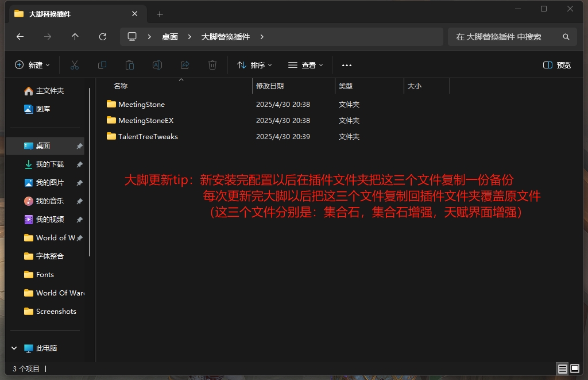Open the 查看 view menu
This screenshot has width=588, height=380.
click(x=305, y=65)
